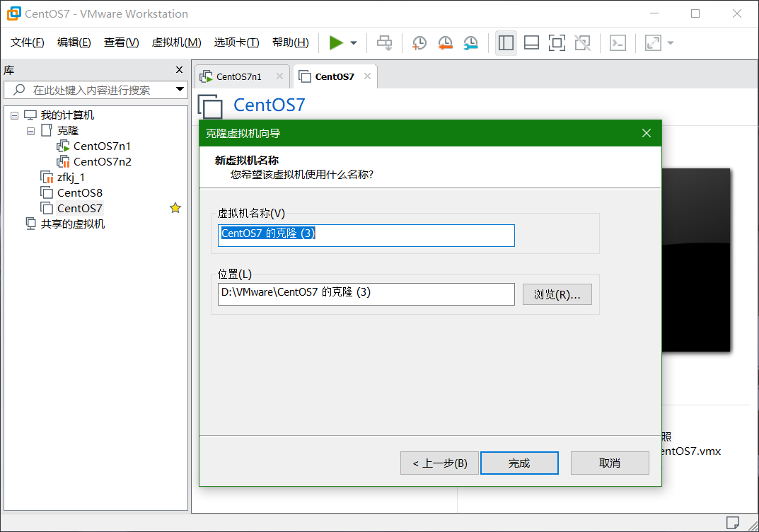
Task: Collapse the 克隆 folder node
Action: click(30, 131)
